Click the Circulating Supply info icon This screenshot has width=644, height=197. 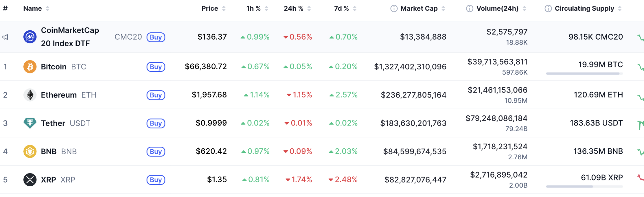pyautogui.click(x=548, y=8)
